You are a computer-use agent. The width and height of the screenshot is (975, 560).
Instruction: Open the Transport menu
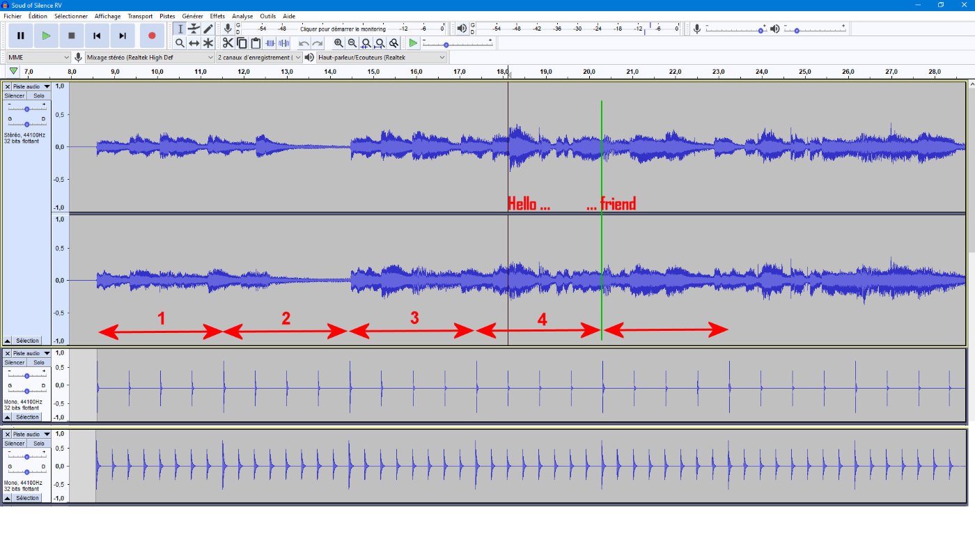point(140,16)
